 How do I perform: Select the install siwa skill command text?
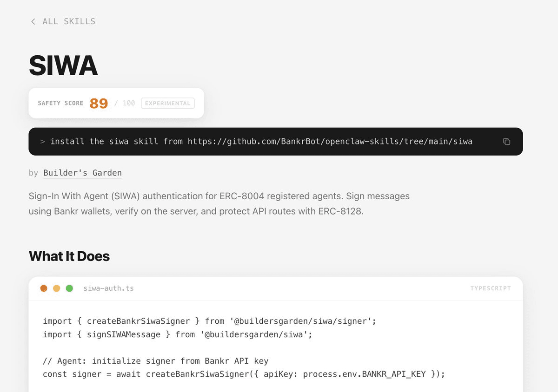click(x=261, y=142)
